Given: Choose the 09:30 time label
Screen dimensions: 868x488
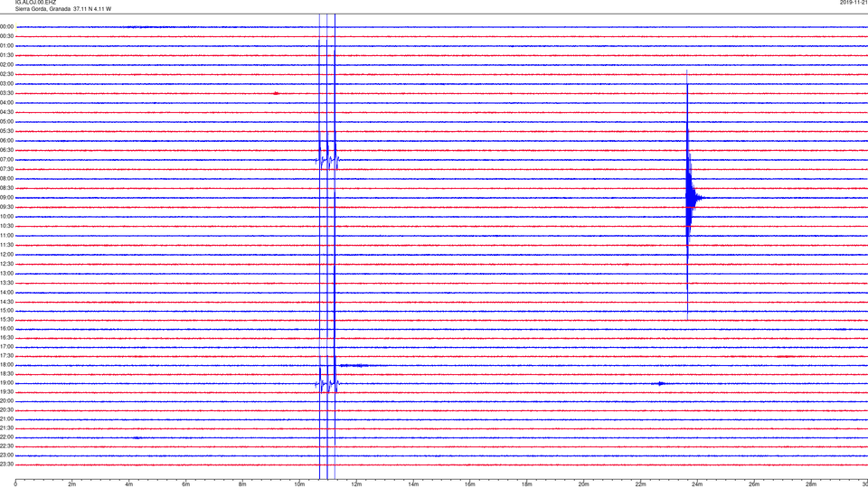Looking at the screenshot, I should [7, 207].
